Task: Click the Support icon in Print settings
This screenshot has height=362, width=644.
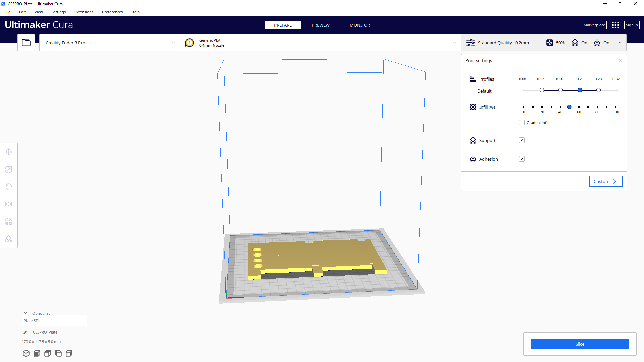Action: coord(473,140)
